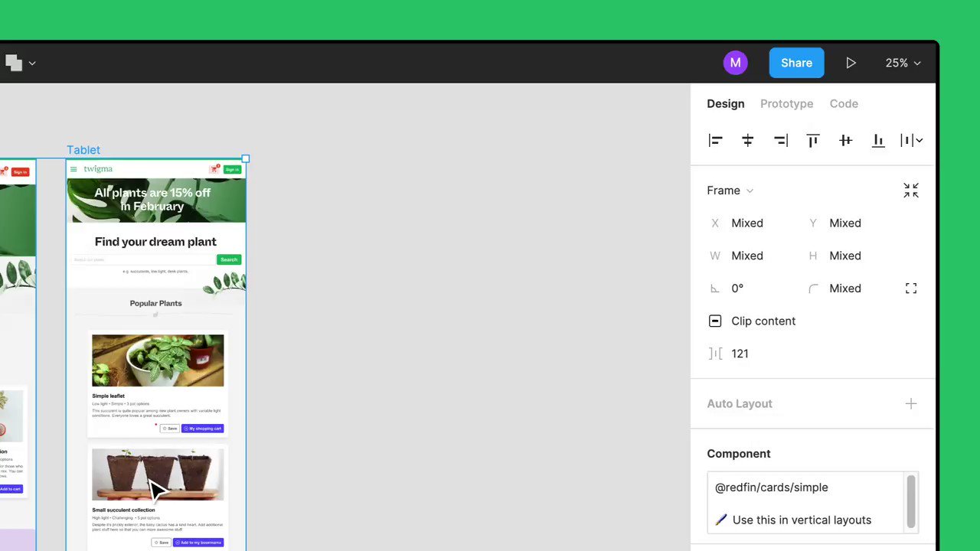
Task: Click the hamburger menu icon in Tablet frame
Action: click(x=73, y=169)
